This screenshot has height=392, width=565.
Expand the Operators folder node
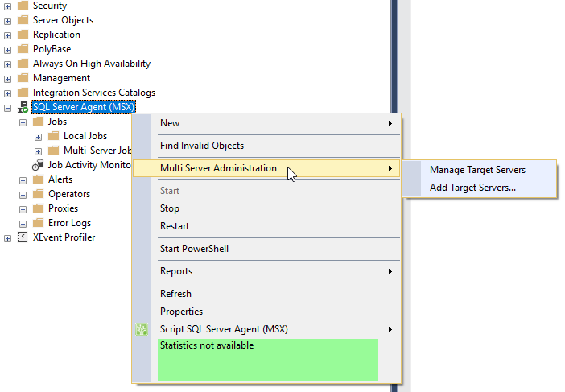[x=23, y=195]
